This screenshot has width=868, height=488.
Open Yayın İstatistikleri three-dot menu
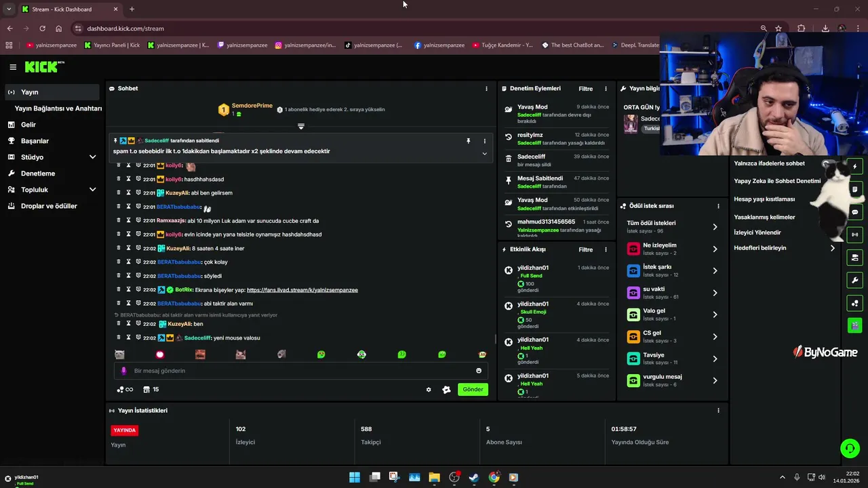click(x=718, y=410)
